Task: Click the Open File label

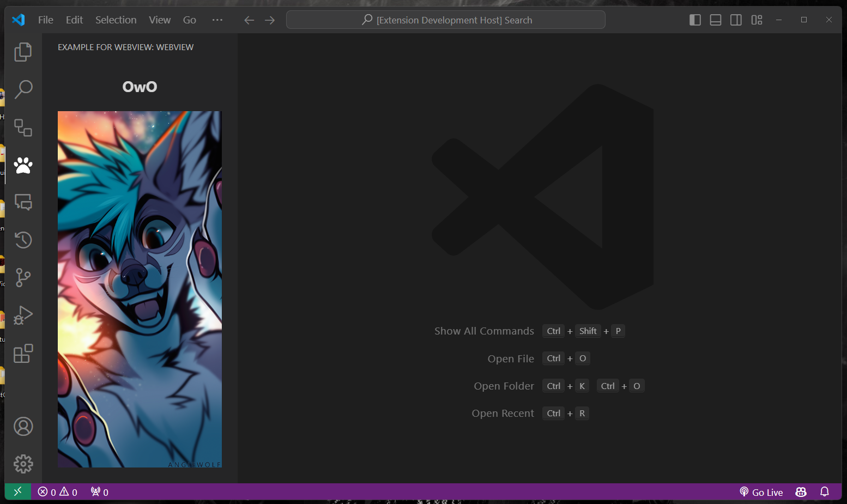Action: (x=511, y=359)
